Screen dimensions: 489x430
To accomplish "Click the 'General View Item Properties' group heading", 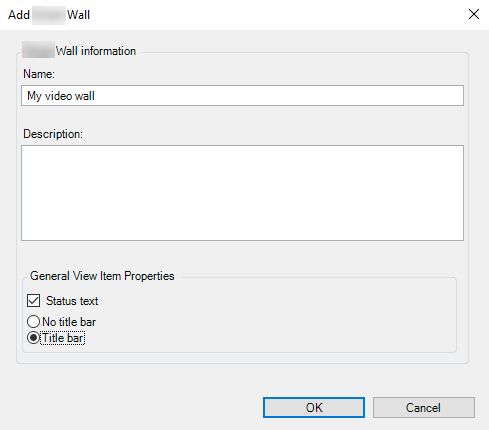I will pos(102,276).
